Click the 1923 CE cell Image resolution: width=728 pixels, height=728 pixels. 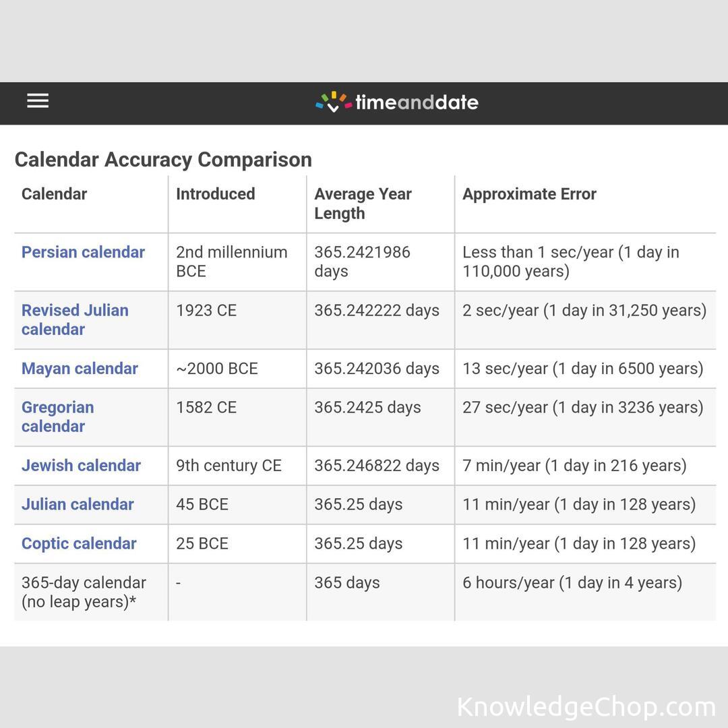pyautogui.click(x=206, y=311)
